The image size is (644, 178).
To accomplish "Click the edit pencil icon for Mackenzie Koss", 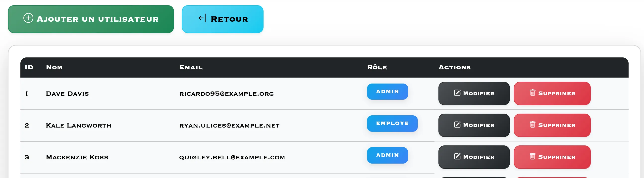I will click(x=457, y=157).
